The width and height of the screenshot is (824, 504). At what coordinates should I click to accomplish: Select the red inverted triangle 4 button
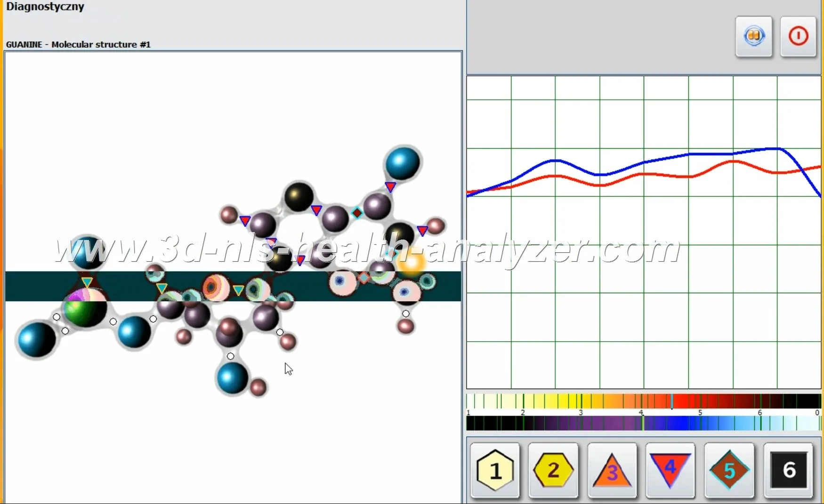point(670,470)
